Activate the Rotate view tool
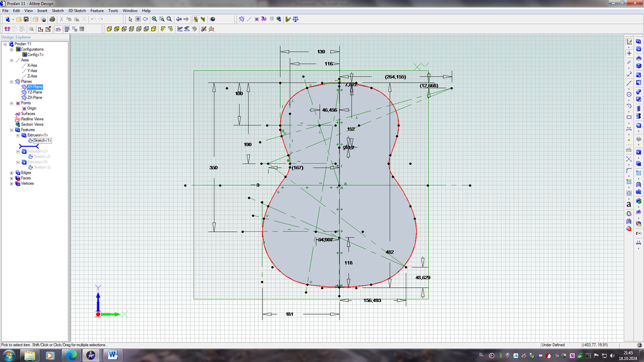 point(145,19)
